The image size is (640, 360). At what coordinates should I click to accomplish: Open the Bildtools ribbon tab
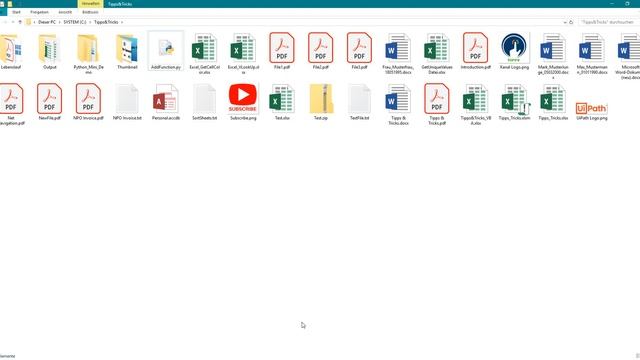click(90, 12)
